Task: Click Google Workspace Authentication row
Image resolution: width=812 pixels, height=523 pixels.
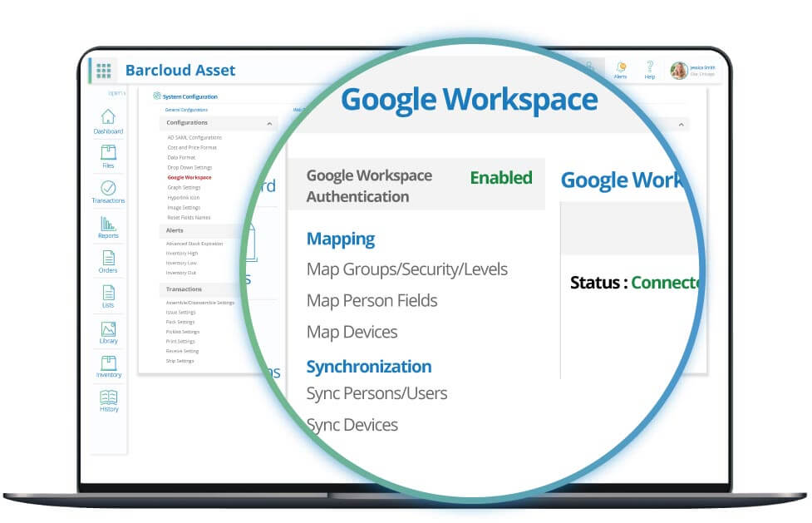Action: (x=416, y=185)
